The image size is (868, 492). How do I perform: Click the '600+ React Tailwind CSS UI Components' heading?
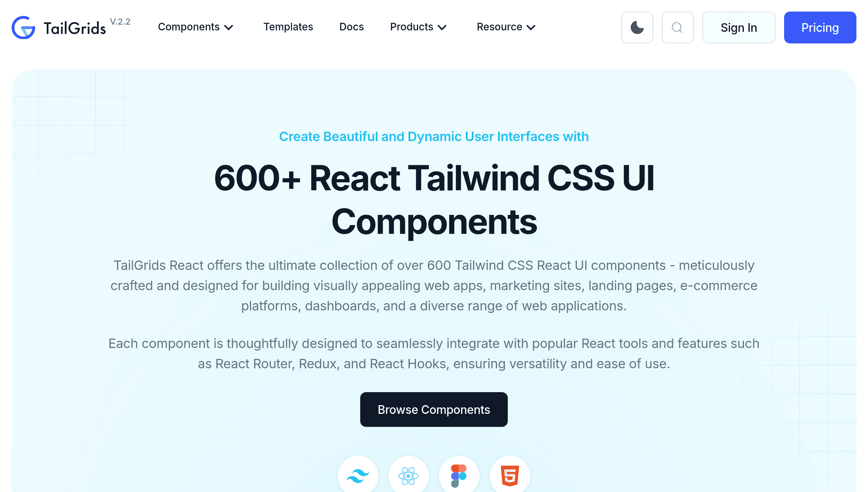434,200
